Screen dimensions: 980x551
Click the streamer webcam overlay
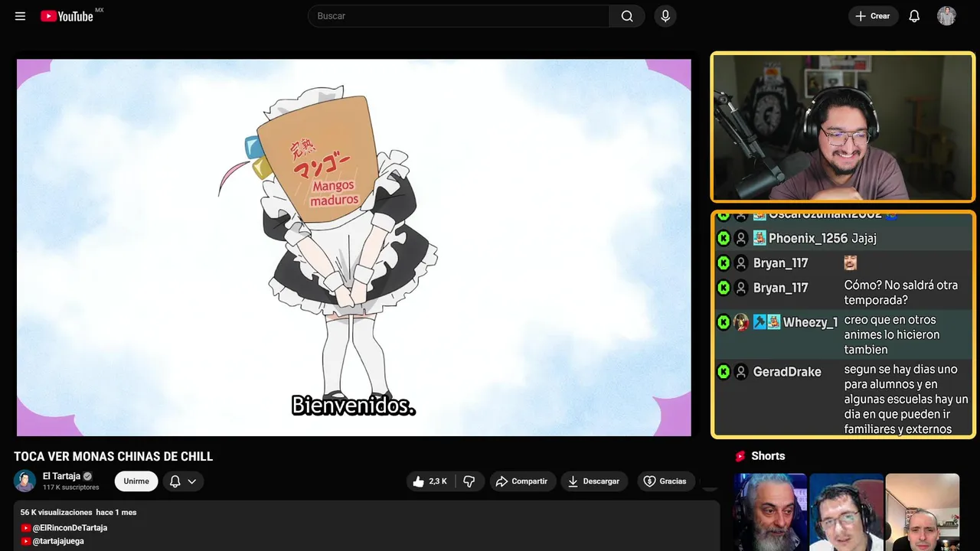(843, 127)
